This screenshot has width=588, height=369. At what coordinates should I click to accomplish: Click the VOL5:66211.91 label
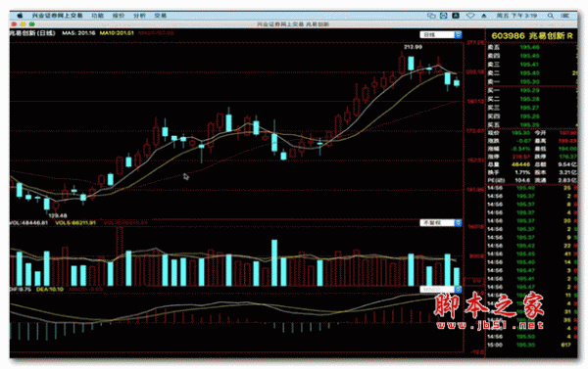click(75, 223)
